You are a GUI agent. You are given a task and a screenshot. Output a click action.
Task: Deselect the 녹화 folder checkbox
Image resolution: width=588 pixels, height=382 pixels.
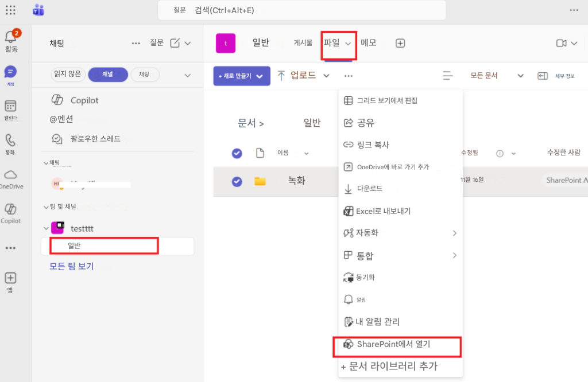point(237,182)
